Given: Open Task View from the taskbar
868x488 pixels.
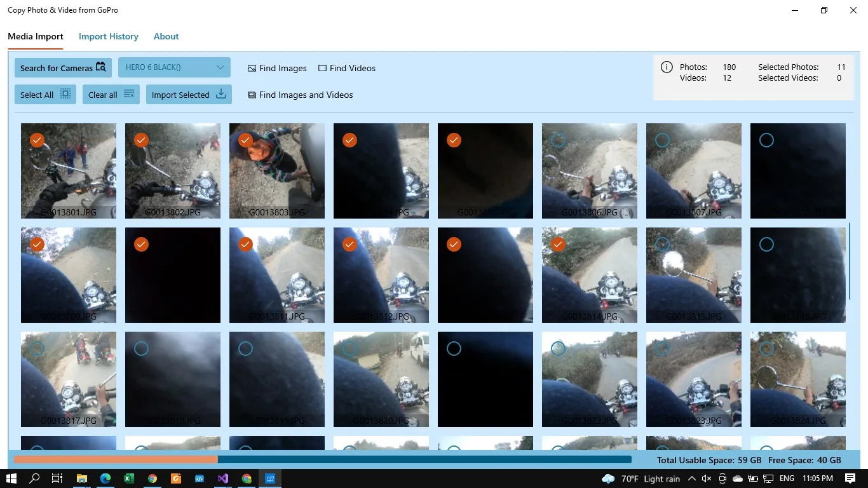Looking at the screenshot, I should coord(57,478).
